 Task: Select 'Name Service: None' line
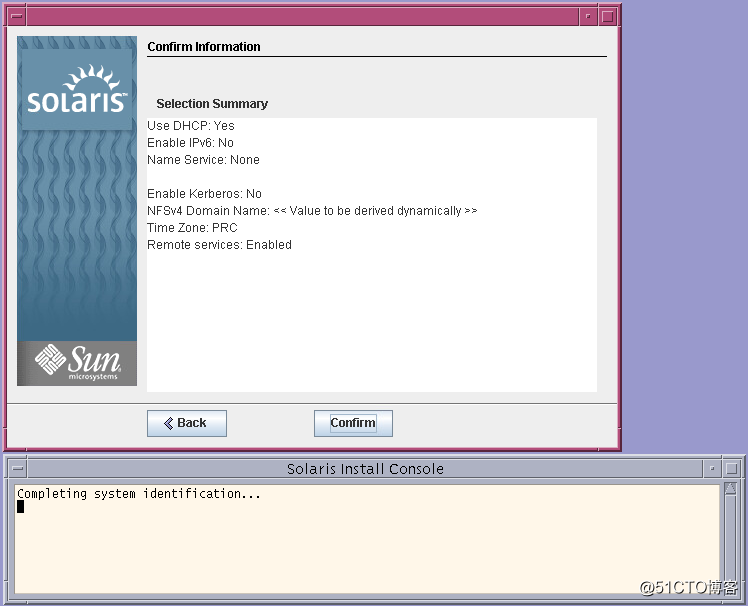click(203, 159)
